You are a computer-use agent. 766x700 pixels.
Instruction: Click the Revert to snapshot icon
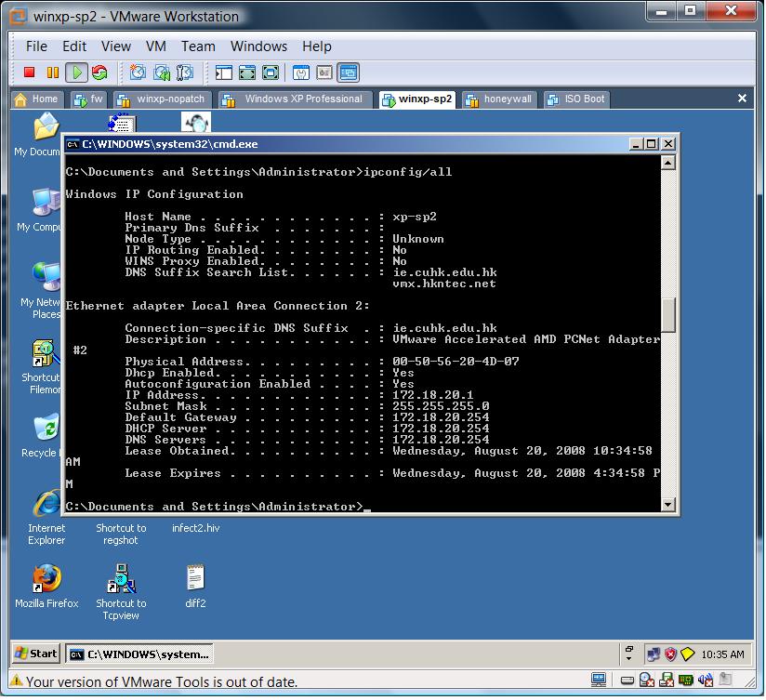click(x=162, y=73)
